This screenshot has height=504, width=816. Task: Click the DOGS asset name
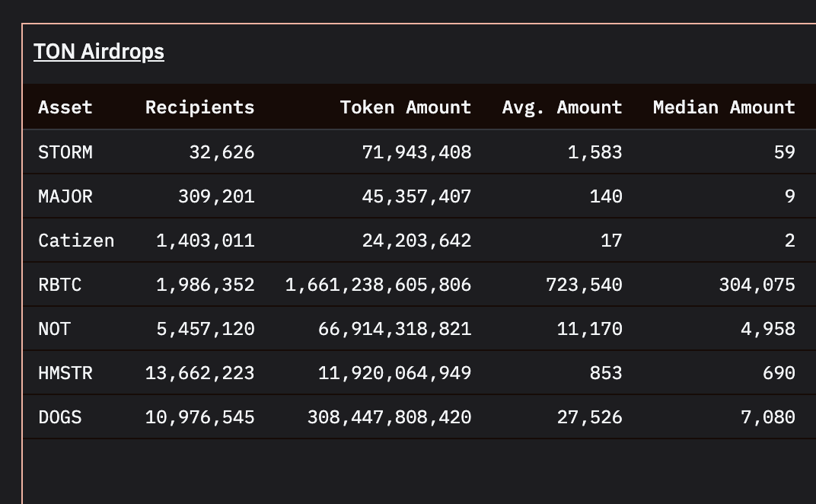click(x=59, y=417)
